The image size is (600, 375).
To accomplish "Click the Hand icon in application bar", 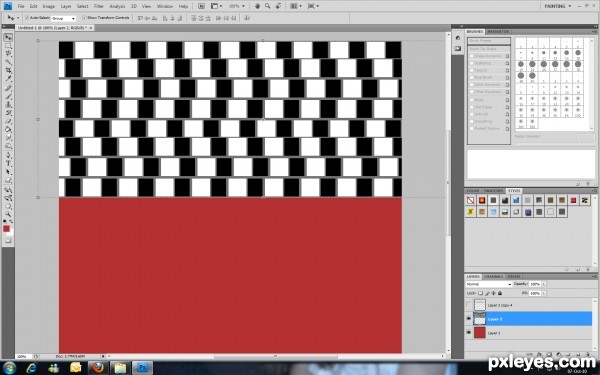I will tap(258, 6).
